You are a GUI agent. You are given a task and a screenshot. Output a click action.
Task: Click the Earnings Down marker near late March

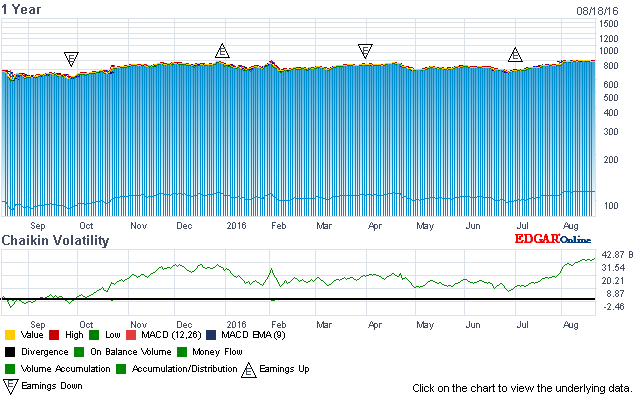pos(365,51)
